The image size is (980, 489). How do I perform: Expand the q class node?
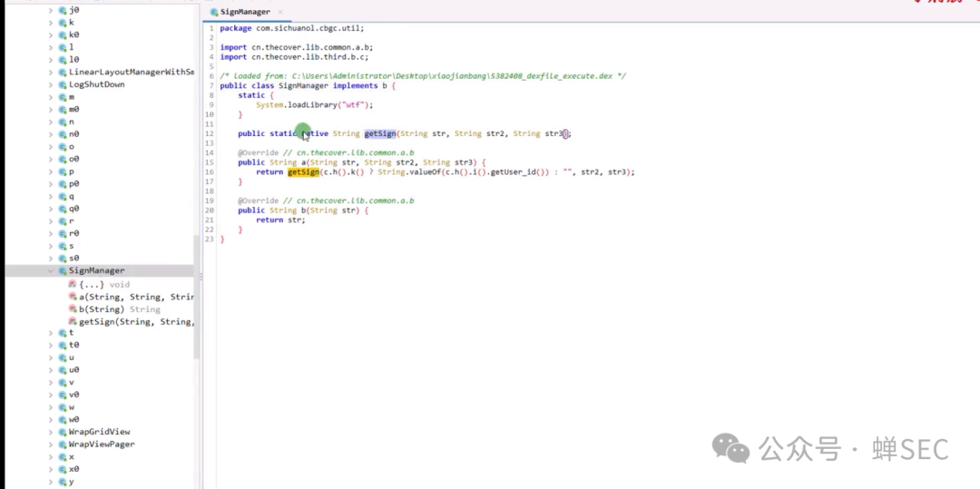[51, 197]
